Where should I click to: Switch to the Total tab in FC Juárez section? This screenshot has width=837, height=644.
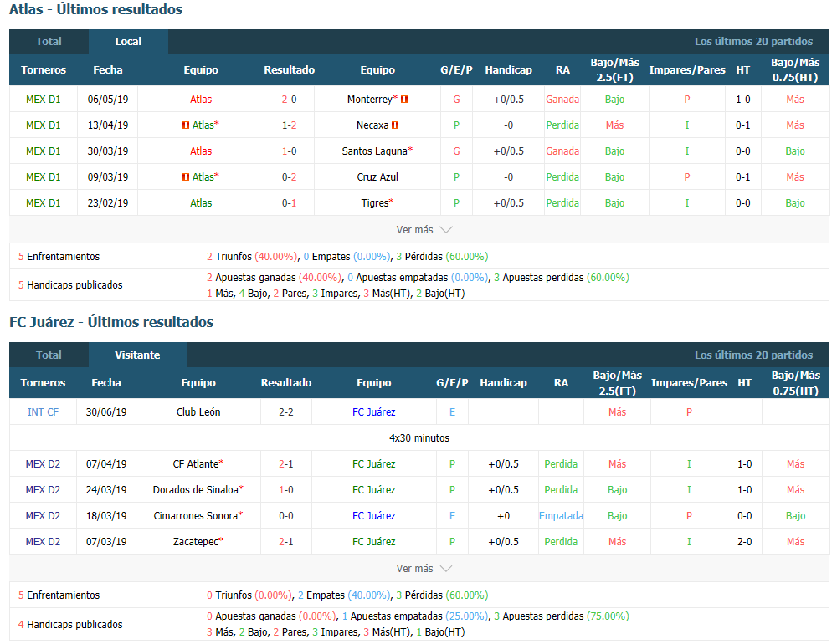click(x=49, y=355)
